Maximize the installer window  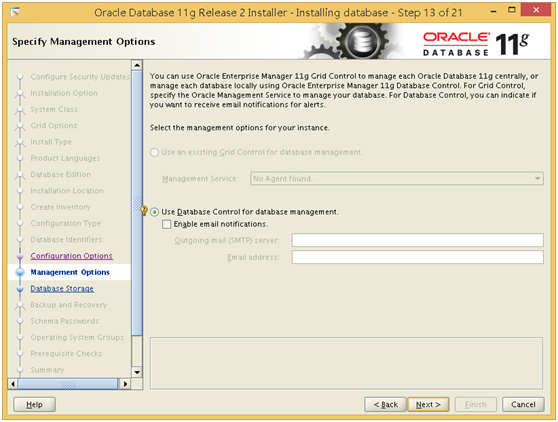click(511, 10)
